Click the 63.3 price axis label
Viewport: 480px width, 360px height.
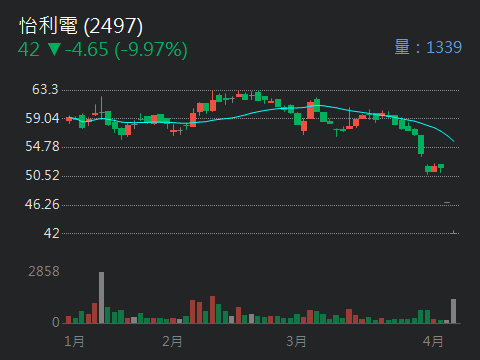pyautogui.click(x=45, y=89)
